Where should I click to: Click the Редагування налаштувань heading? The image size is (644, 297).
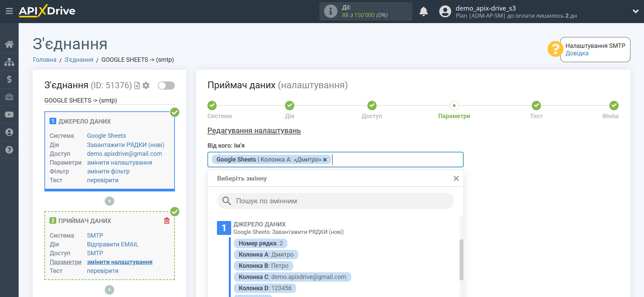254,131
